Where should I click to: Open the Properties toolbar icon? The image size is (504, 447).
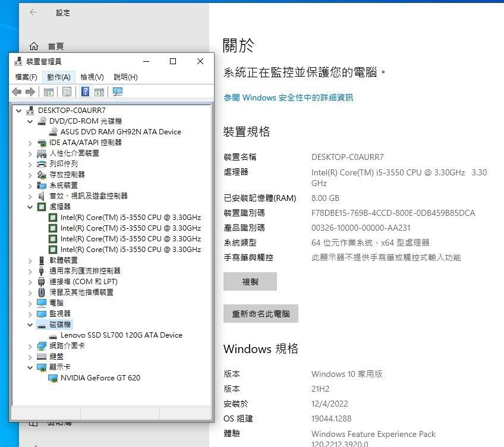[x=67, y=92]
